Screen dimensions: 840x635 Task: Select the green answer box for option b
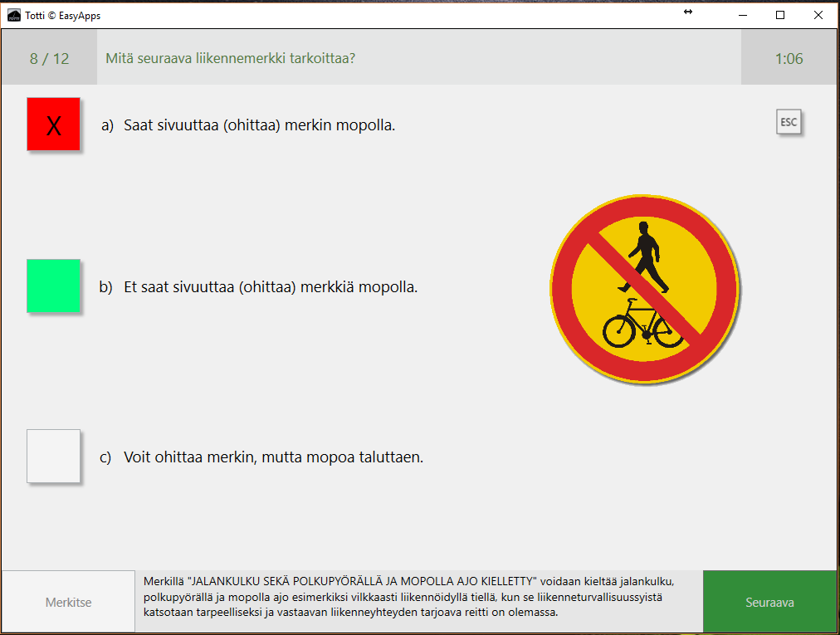tap(54, 286)
